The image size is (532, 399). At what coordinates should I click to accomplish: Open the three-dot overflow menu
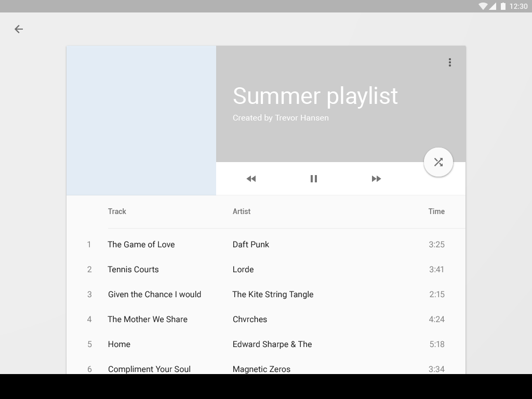[450, 62]
